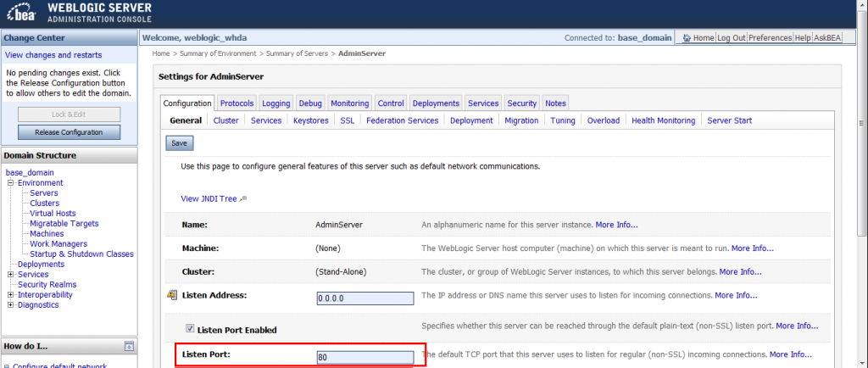Click the BEA logo in header

(x=22, y=13)
